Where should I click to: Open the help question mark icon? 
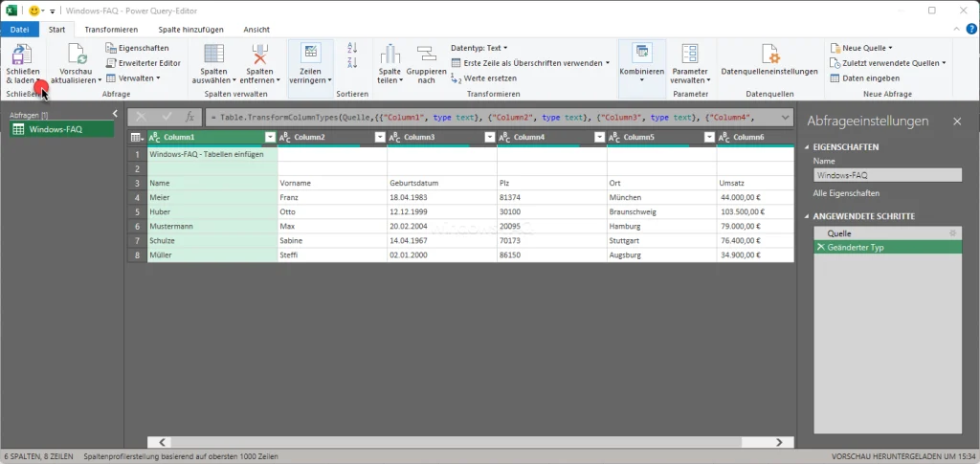(971, 29)
